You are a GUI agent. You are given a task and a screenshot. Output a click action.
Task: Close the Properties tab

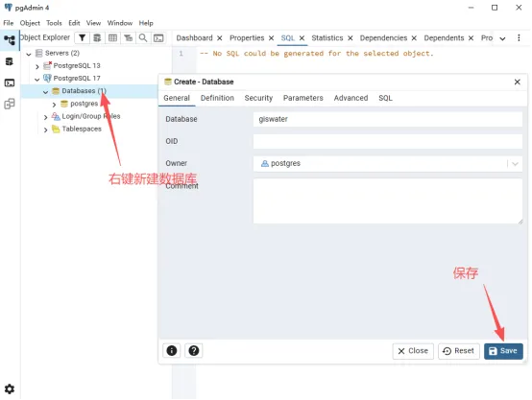271,38
